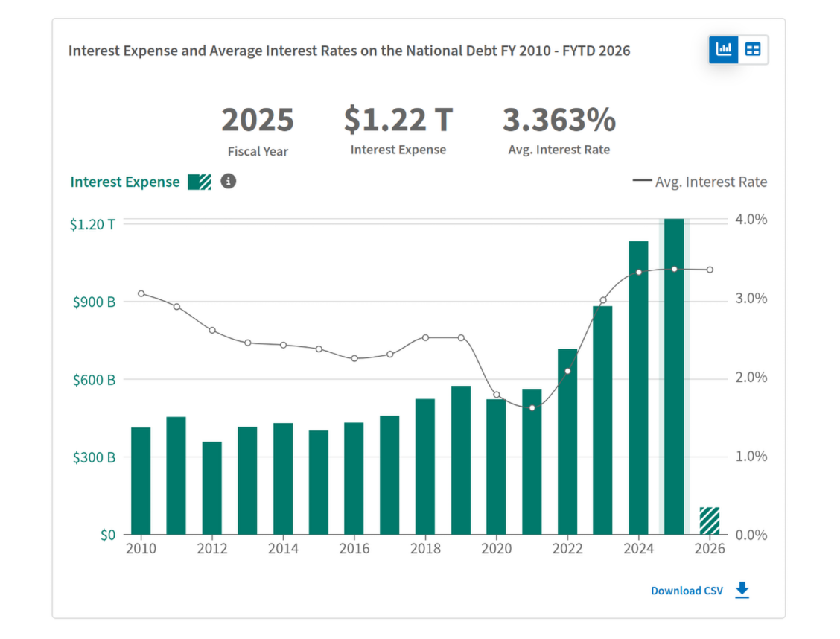Click the Avg. Interest Rate legend label
The image size is (840, 639).
coord(711,182)
